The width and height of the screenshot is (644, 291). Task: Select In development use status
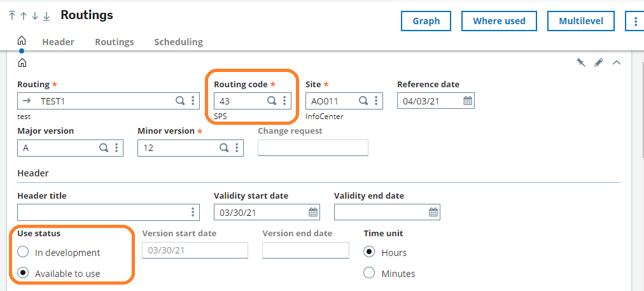(23, 252)
